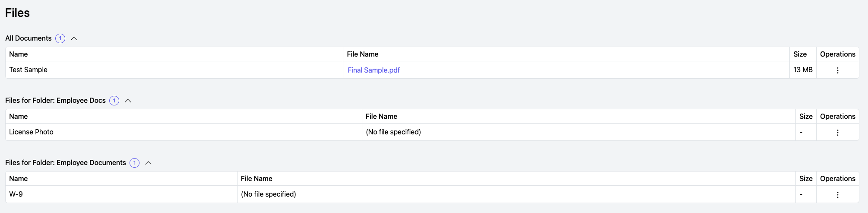
Task: Open operations menu for W-9 row
Action: click(837, 194)
